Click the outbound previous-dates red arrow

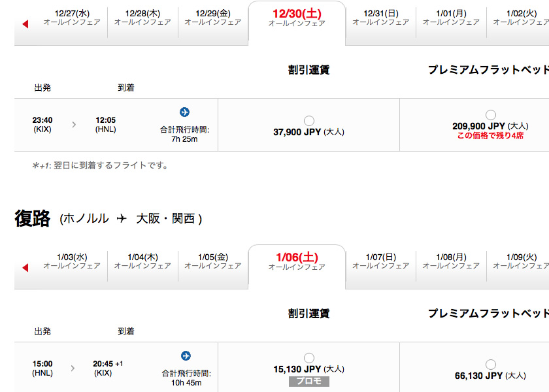25,24
